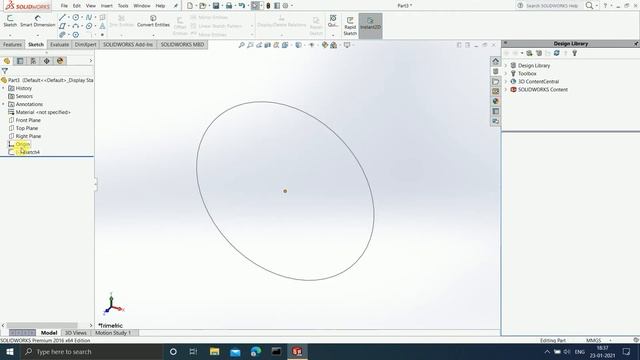Click the New document icon
The width and height of the screenshot is (640, 360).
click(190, 6)
